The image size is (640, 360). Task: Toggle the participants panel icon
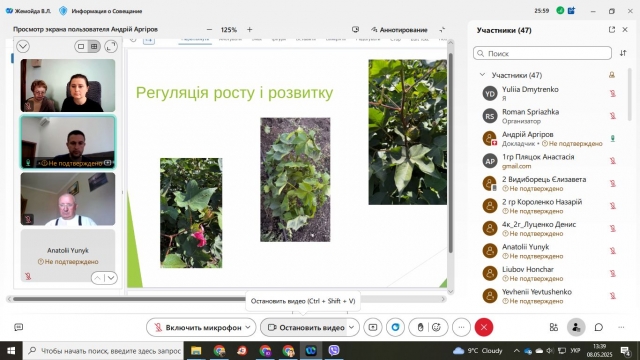(x=576, y=327)
